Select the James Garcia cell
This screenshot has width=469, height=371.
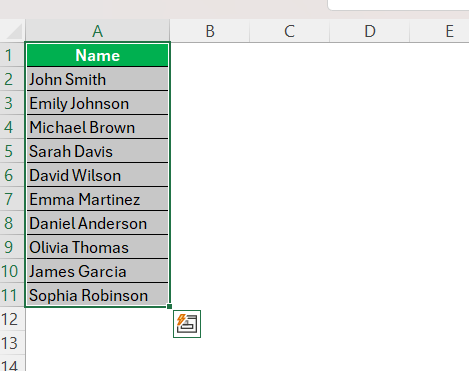98,271
